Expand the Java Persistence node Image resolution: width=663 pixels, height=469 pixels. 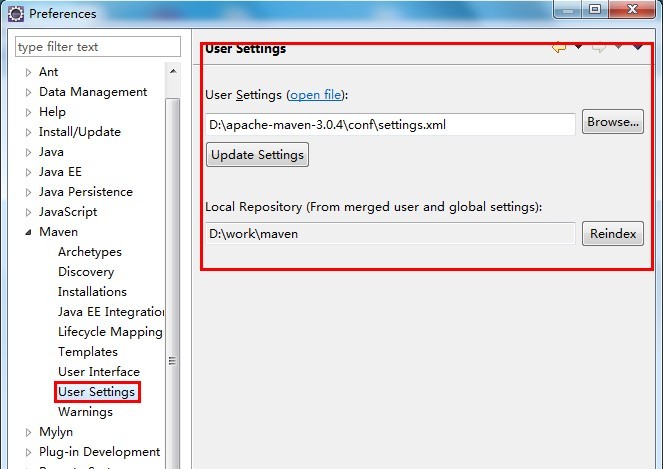(28, 192)
